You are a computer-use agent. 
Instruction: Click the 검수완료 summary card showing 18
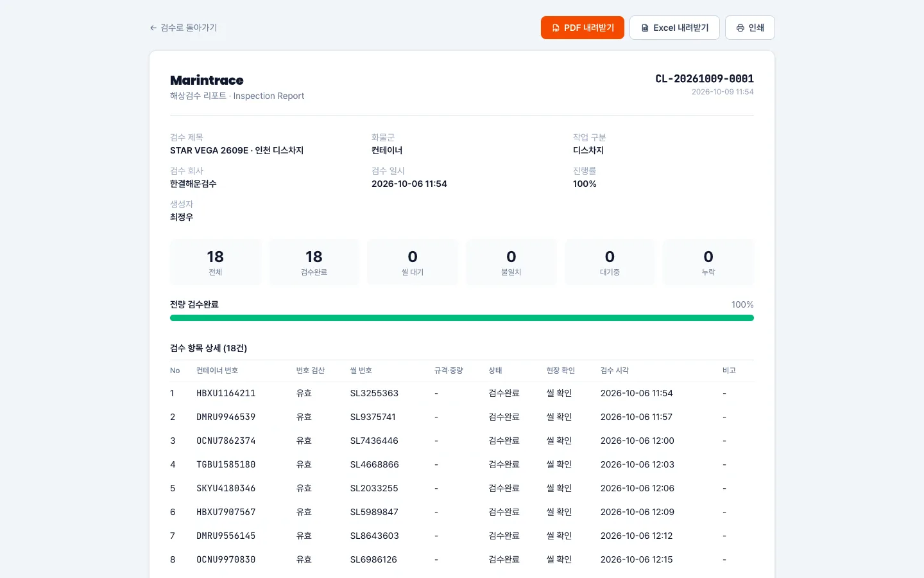point(314,262)
